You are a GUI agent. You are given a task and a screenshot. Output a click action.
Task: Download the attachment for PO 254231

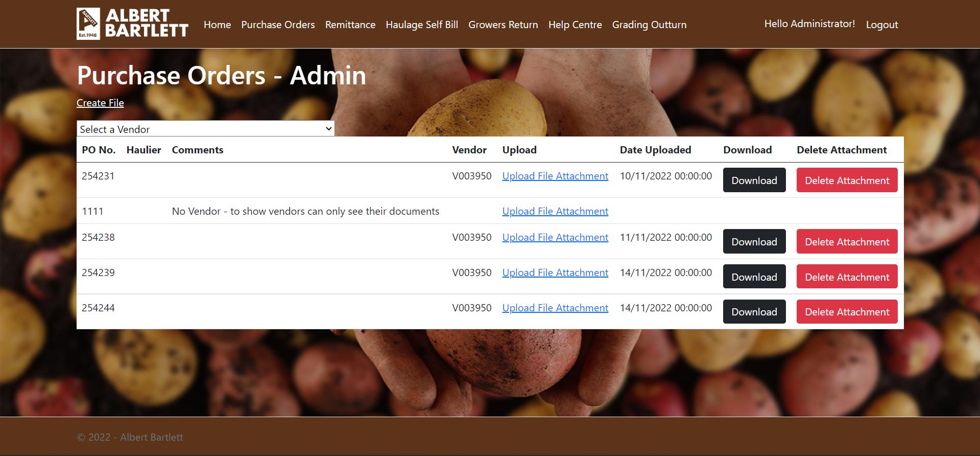point(754,180)
